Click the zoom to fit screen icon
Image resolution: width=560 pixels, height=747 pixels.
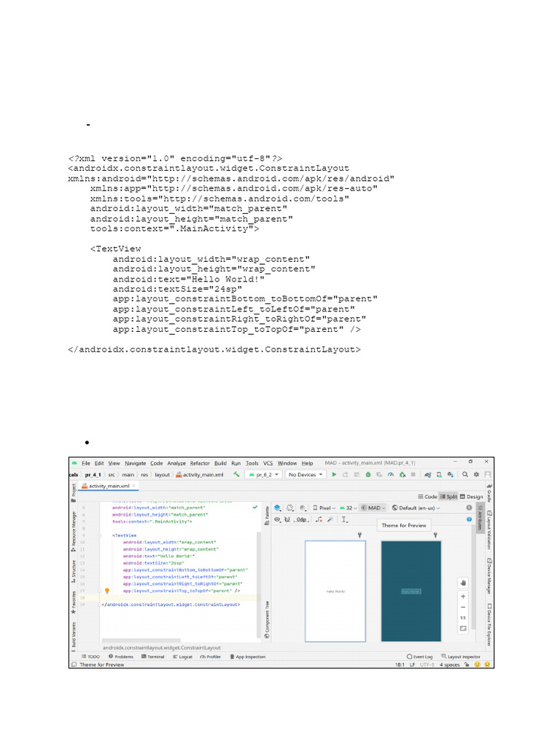click(x=463, y=628)
